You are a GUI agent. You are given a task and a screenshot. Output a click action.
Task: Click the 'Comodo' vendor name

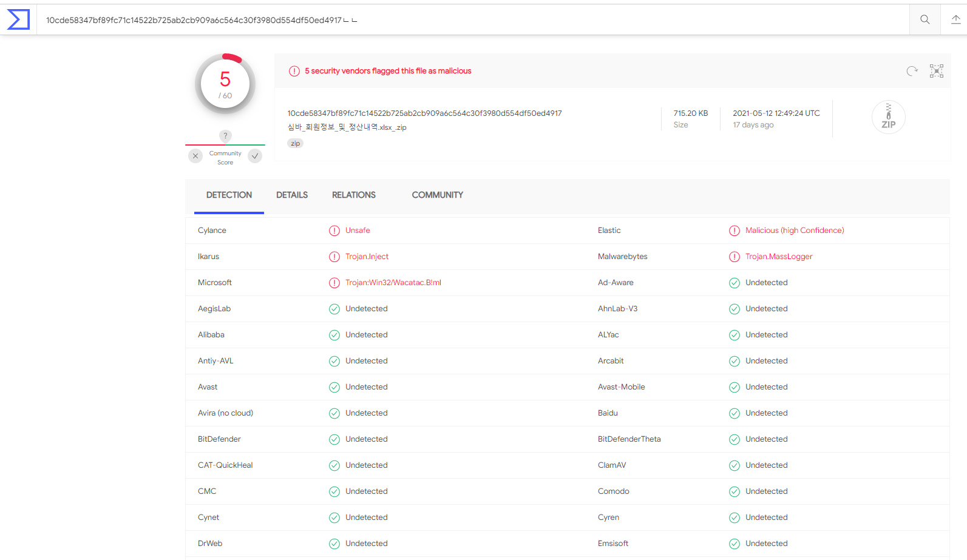[x=614, y=491]
